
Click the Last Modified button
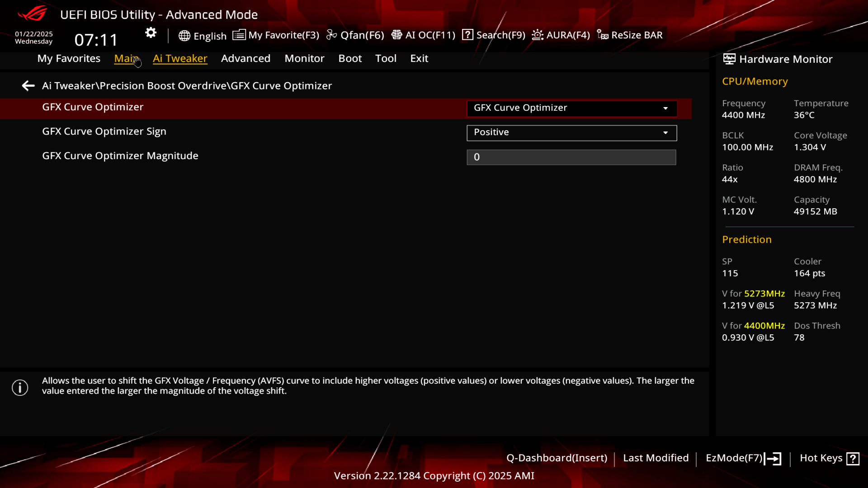click(656, 458)
